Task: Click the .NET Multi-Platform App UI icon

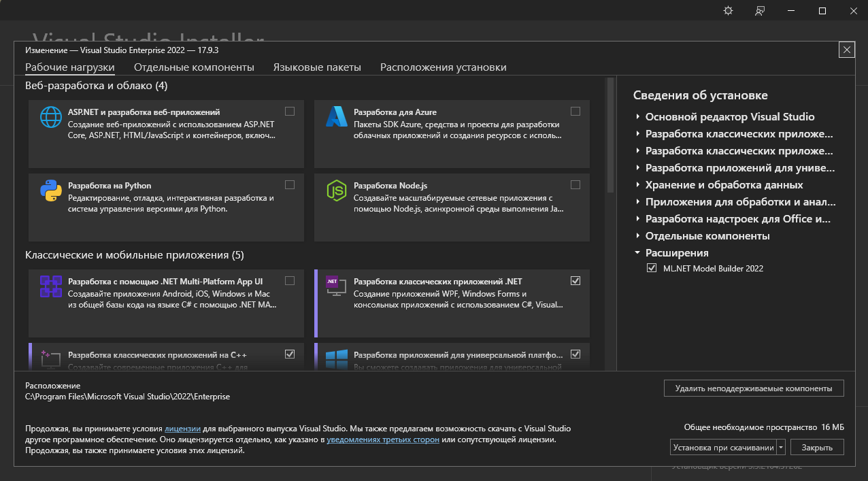Action: coord(50,287)
